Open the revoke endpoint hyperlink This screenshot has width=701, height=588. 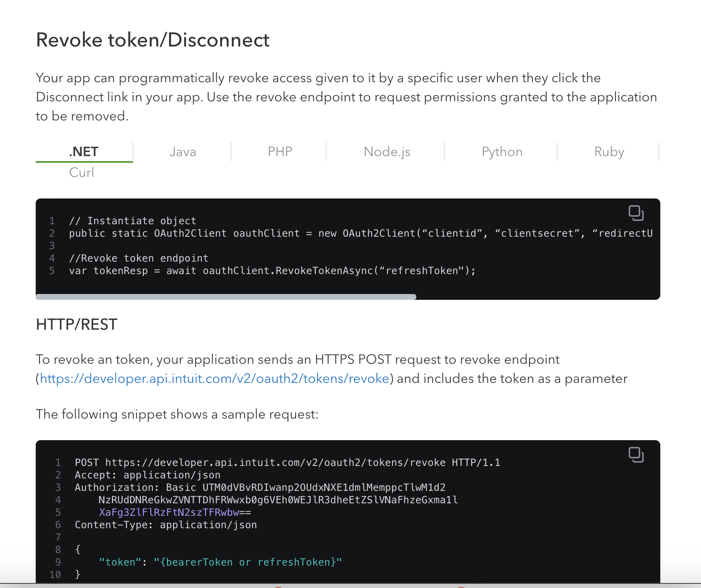tap(215, 378)
